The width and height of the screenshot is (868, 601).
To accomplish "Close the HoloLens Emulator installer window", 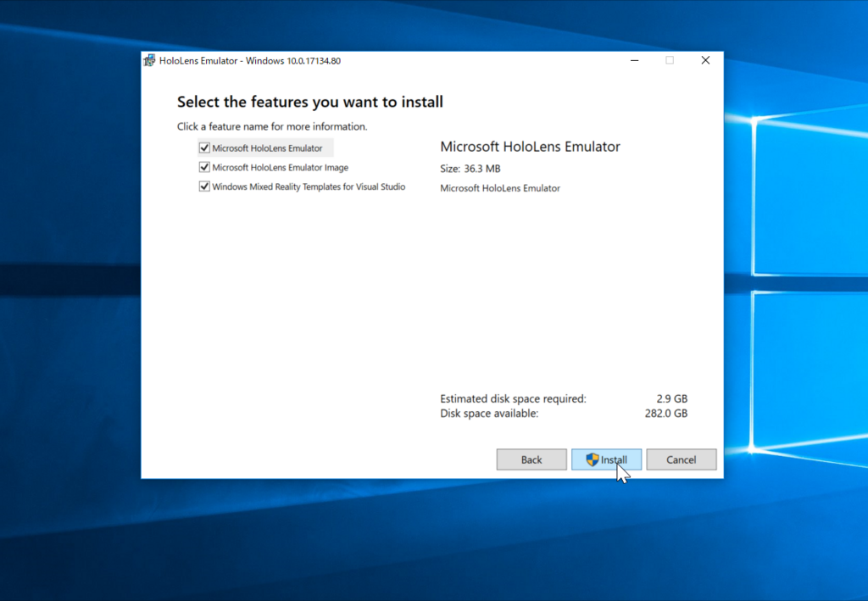I will [x=705, y=60].
